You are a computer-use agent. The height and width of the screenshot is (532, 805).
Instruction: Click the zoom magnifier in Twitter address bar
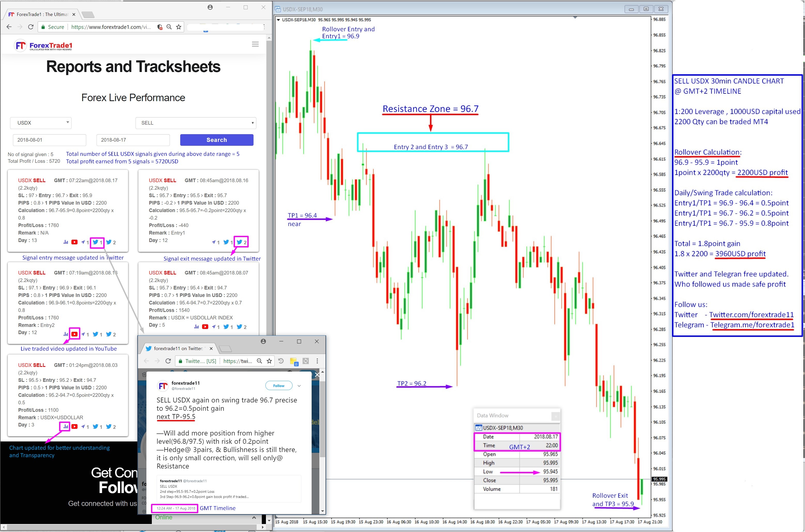(259, 361)
